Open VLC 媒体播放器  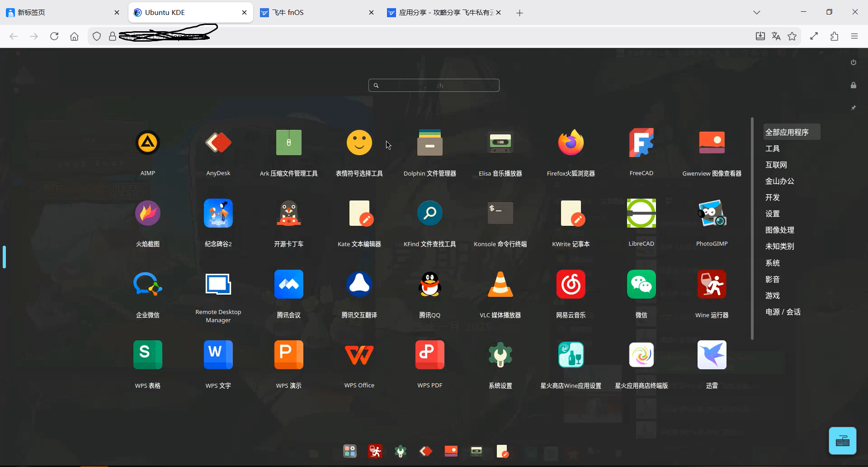(x=500, y=284)
